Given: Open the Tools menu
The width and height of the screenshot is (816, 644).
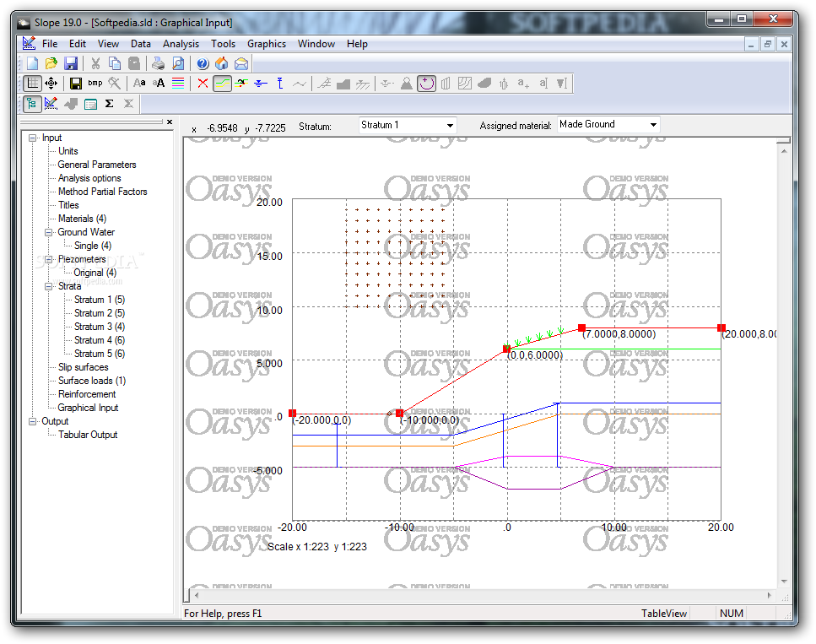Looking at the screenshot, I should (224, 44).
